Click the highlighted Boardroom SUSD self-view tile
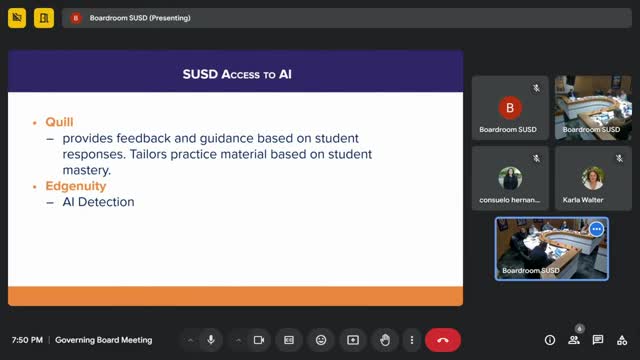 coord(552,249)
